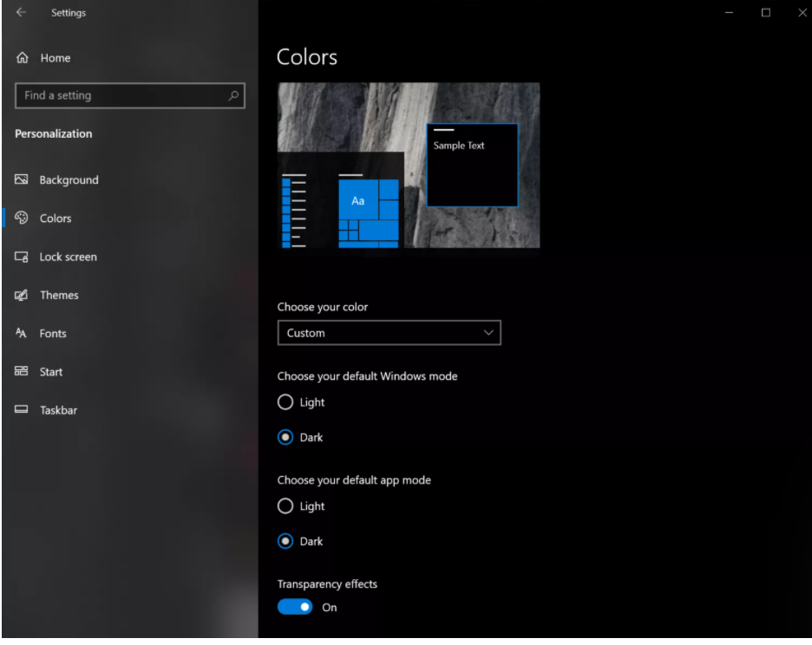Click the Personalization heading
Viewport: 812px width, 645px height.
53,134
